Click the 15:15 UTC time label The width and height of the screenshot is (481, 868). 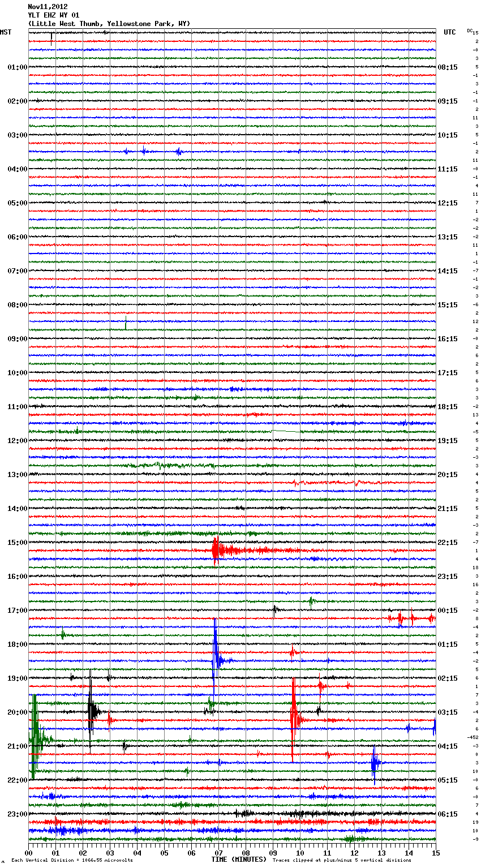click(448, 305)
